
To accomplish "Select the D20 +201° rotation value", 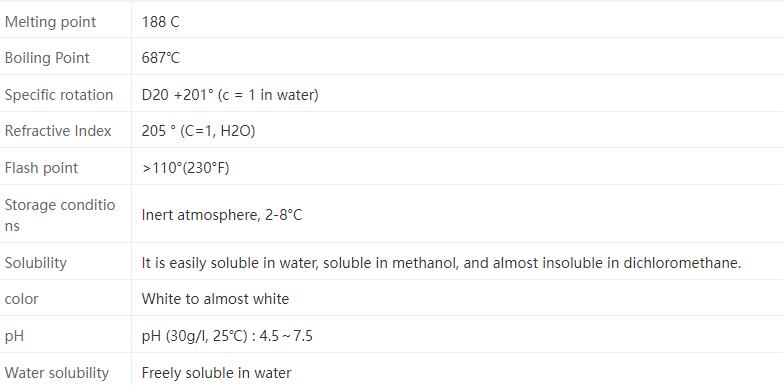I will click(x=230, y=95).
